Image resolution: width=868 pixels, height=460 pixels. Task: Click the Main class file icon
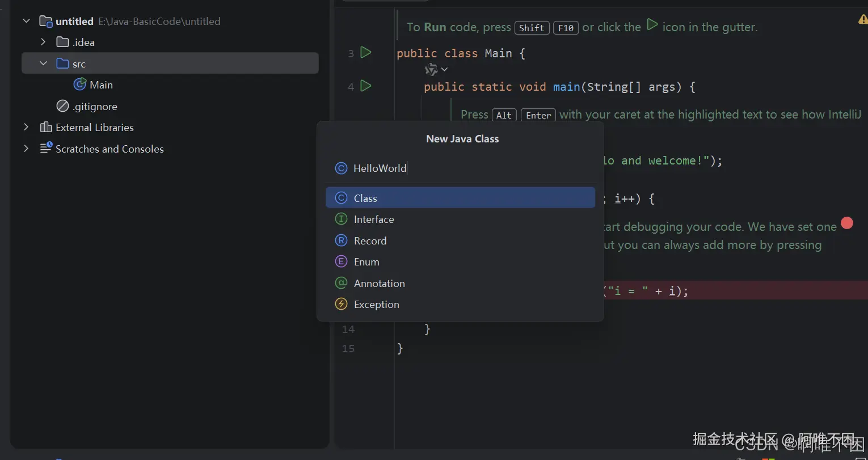tap(80, 85)
